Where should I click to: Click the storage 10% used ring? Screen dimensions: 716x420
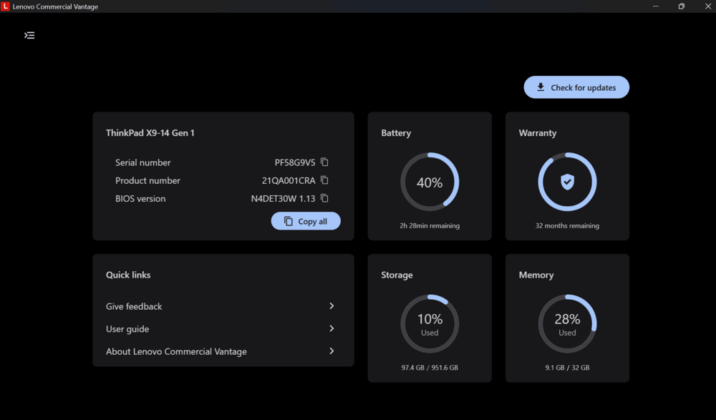pyautogui.click(x=430, y=324)
